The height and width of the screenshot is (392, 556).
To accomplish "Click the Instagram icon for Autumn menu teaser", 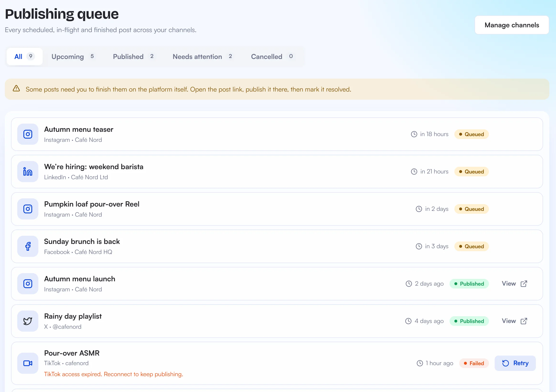I will coord(28,134).
